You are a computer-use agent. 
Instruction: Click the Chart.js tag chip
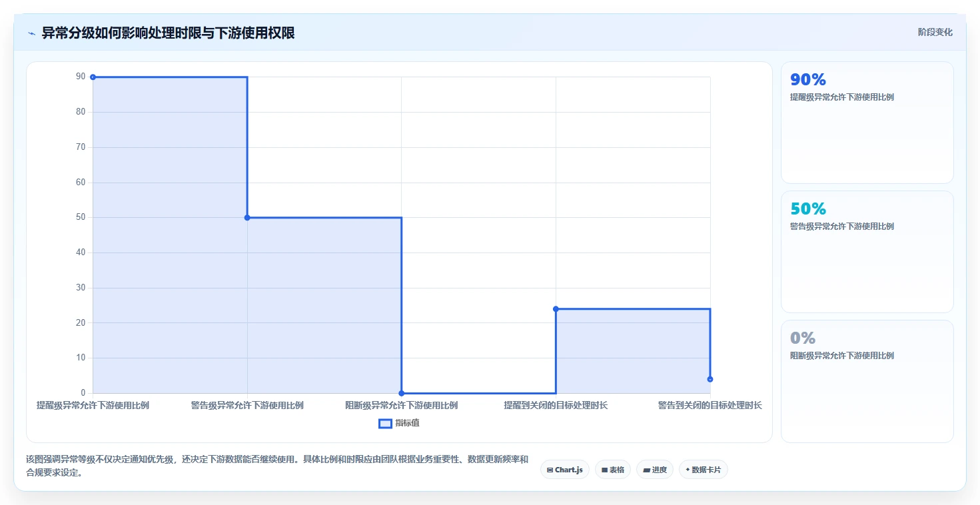click(x=565, y=470)
